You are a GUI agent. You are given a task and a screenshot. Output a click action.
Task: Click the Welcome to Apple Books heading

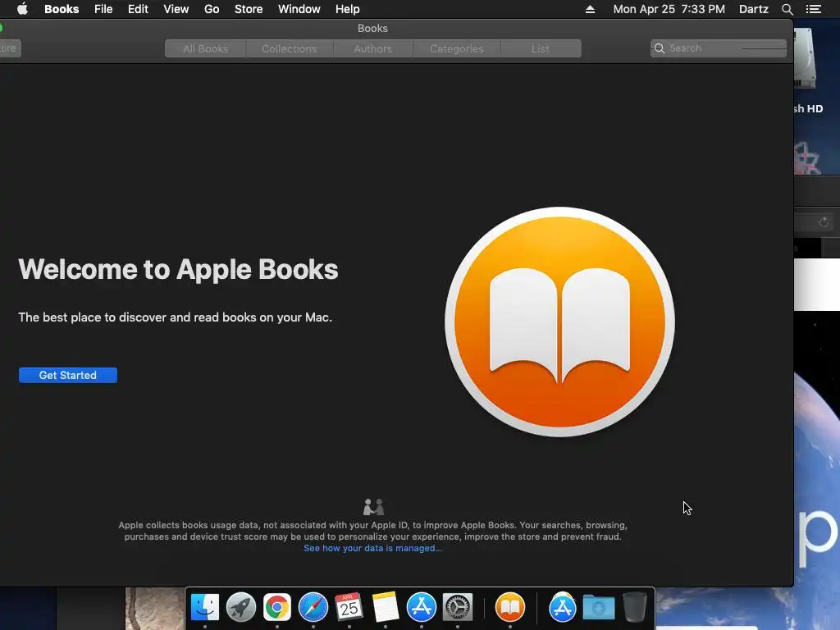pos(178,269)
